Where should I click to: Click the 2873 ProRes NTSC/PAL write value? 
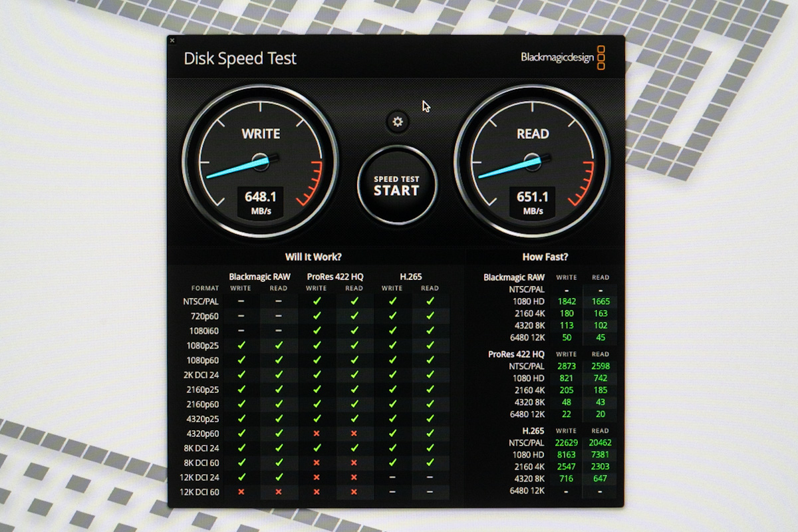tap(567, 366)
